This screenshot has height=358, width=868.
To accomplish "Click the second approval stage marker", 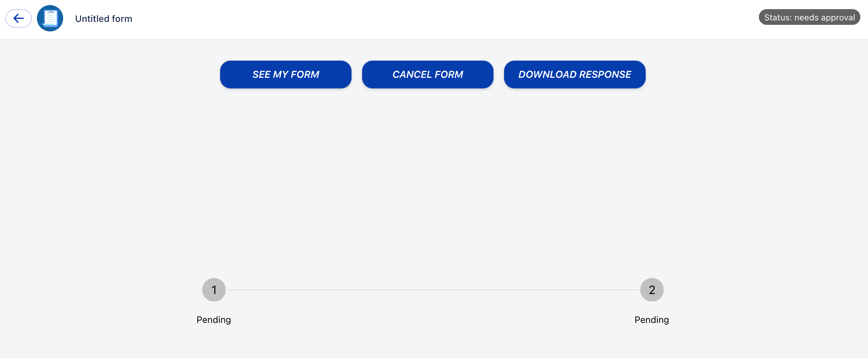I will tap(652, 290).
